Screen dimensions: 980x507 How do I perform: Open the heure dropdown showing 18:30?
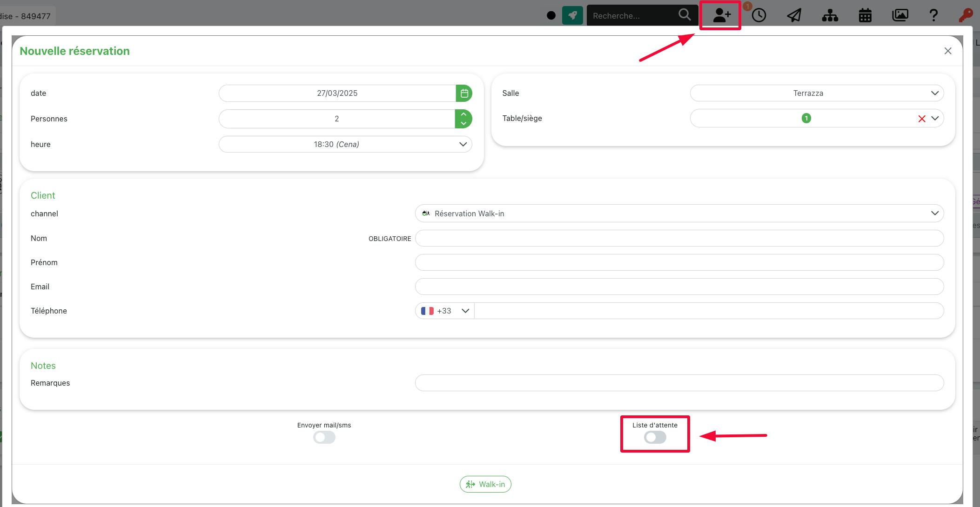click(x=345, y=144)
